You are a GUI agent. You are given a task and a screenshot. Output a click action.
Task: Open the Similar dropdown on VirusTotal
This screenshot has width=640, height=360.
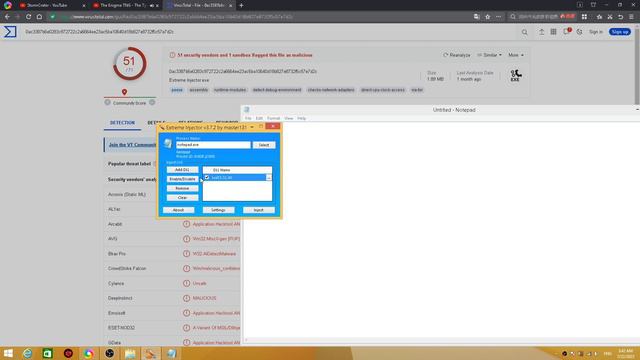tap(489, 55)
